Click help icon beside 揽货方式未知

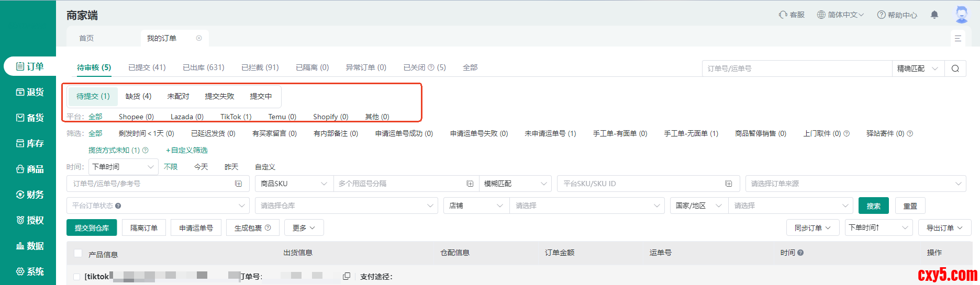[x=146, y=150]
